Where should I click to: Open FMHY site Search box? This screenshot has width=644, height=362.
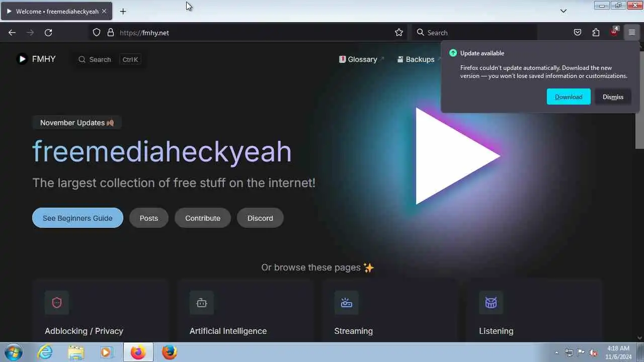[x=109, y=59]
